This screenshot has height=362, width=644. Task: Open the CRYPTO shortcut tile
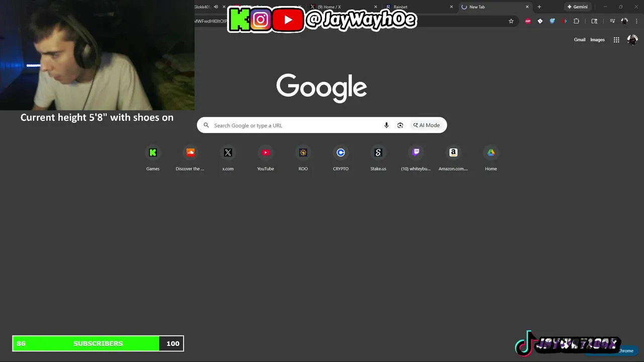341,158
